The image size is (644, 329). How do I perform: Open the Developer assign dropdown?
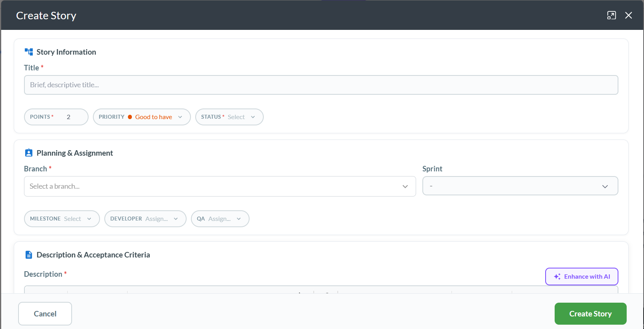(145, 219)
